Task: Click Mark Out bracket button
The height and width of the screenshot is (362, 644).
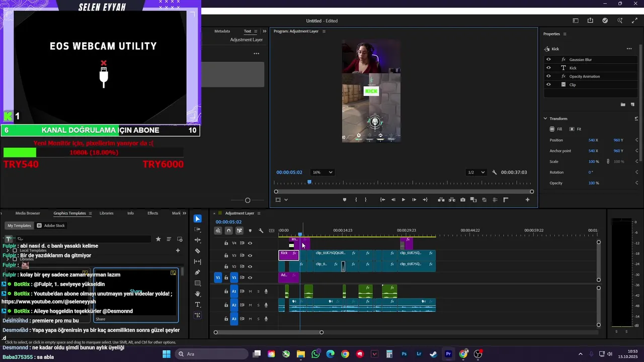Action: pyautogui.click(x=366, y=200)
